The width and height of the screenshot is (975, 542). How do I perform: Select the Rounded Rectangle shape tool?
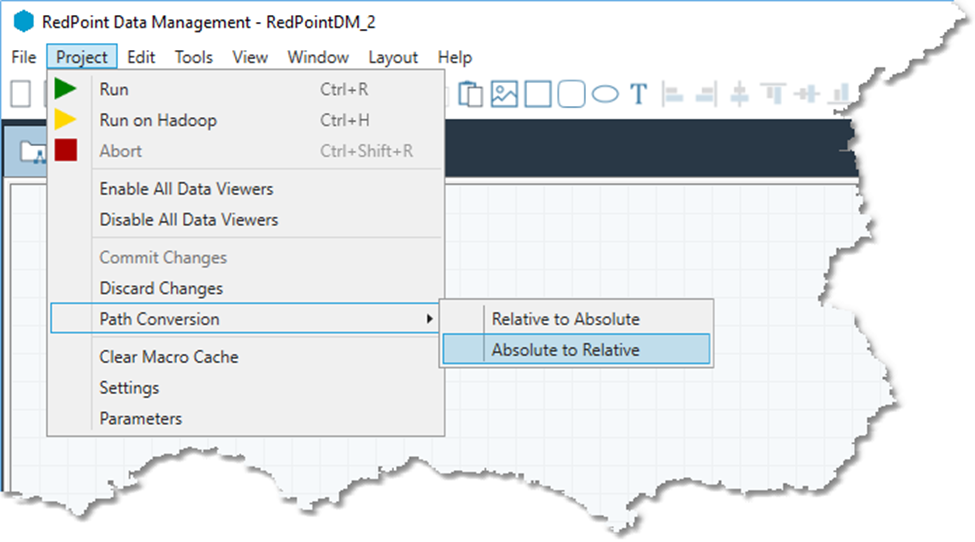[x=571, y=94]
